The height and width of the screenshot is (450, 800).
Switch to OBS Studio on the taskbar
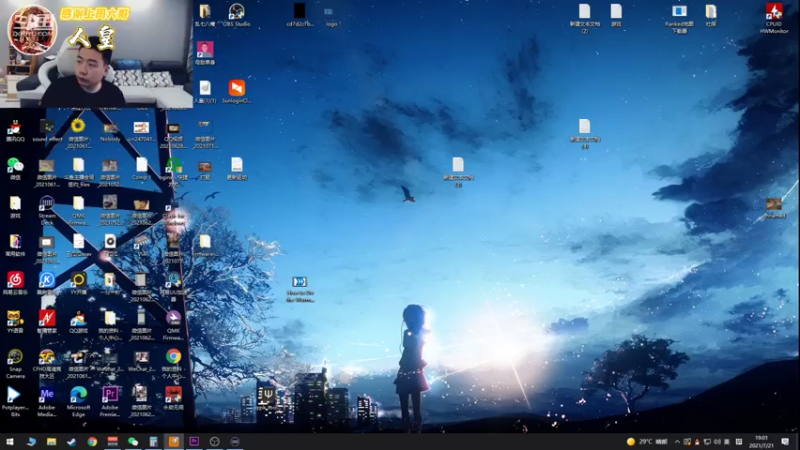214,441
